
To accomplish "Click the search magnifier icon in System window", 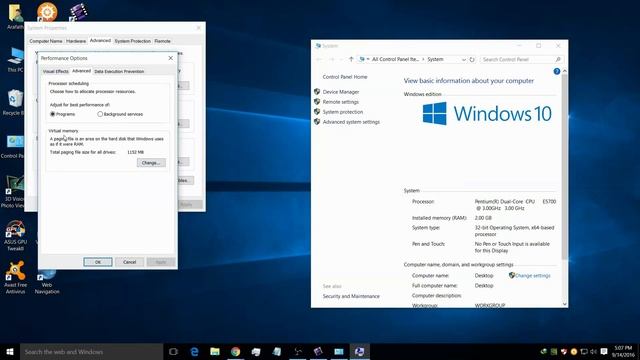I will tap(558, 60).
